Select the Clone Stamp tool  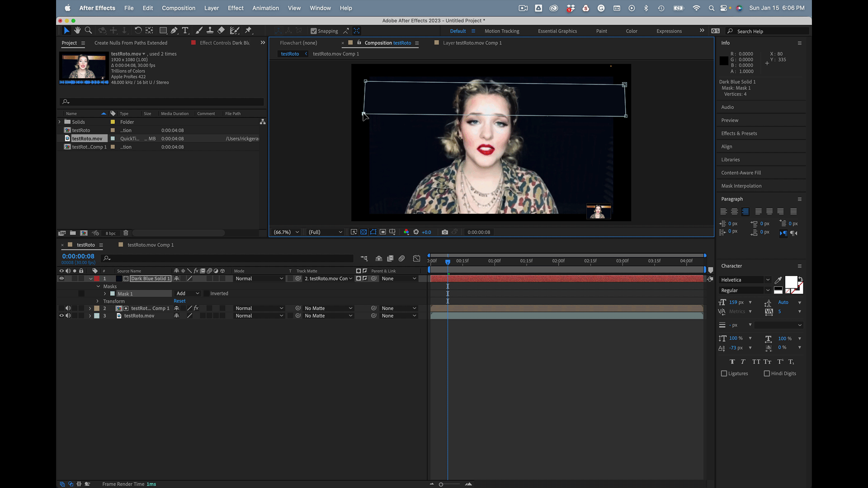tap(210, 30)
